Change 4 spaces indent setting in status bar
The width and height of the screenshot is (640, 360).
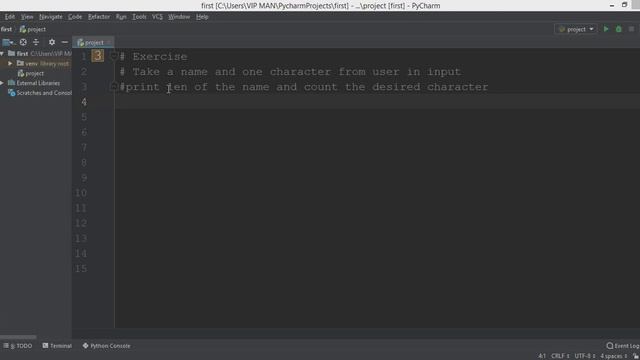[x=613, y=356]
